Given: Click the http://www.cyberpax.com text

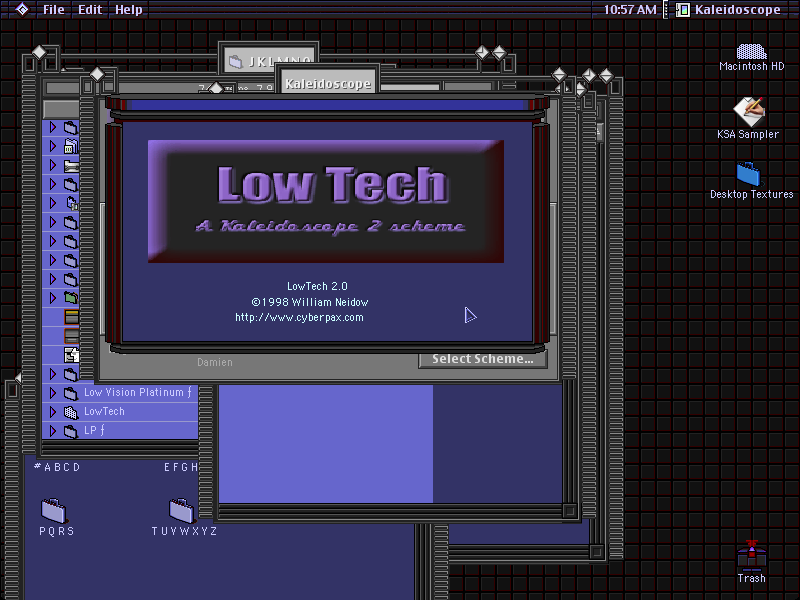Looking at the screenshot, I should 299,317.
